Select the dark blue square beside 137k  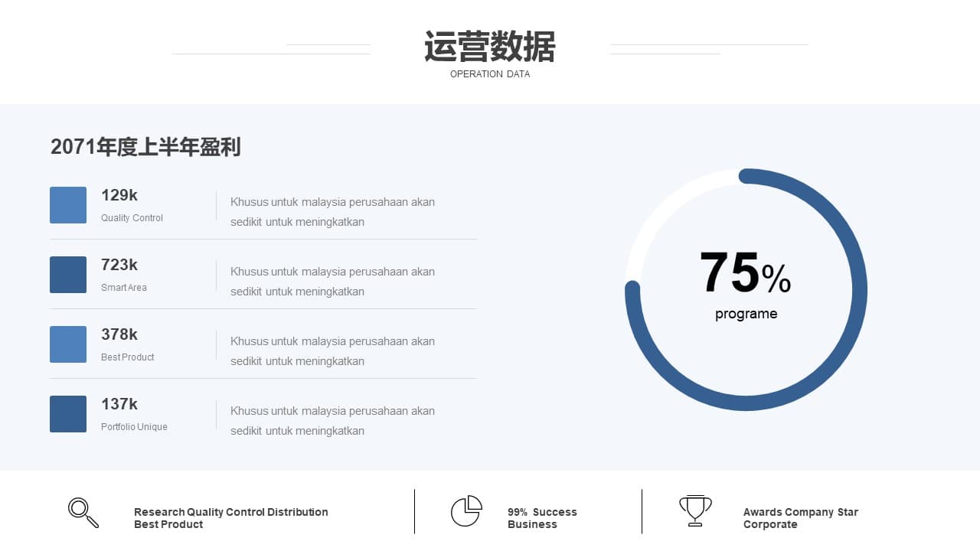coord(68,414)
